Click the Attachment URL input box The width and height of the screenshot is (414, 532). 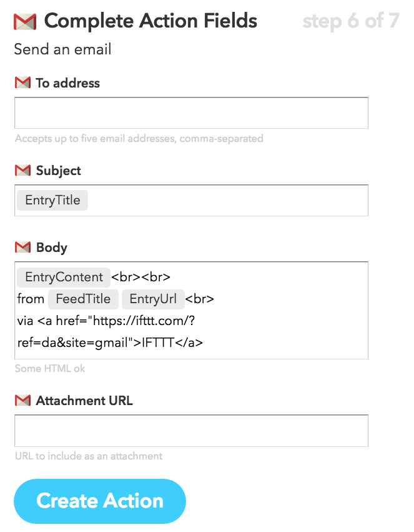point(191,431)
